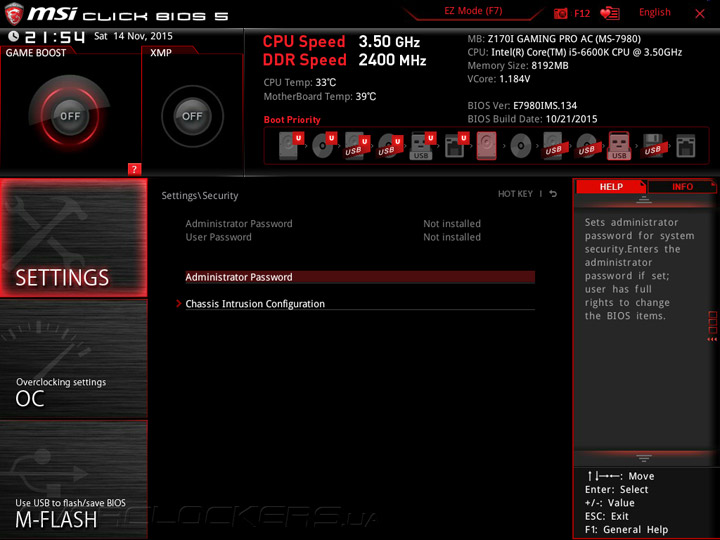Select the USB floppy boot device
720x540 pixels.
pyautogui.click(x=653, y=146)
